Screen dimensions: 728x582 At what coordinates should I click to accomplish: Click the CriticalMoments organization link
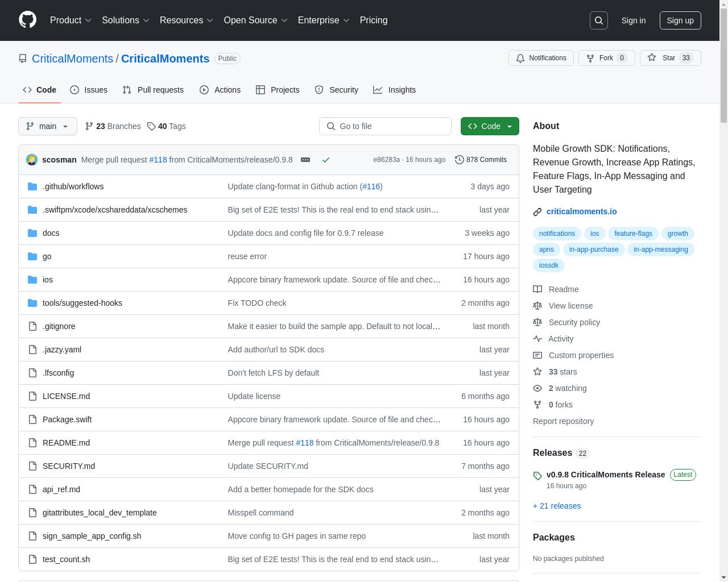click(x=72, y=59)
